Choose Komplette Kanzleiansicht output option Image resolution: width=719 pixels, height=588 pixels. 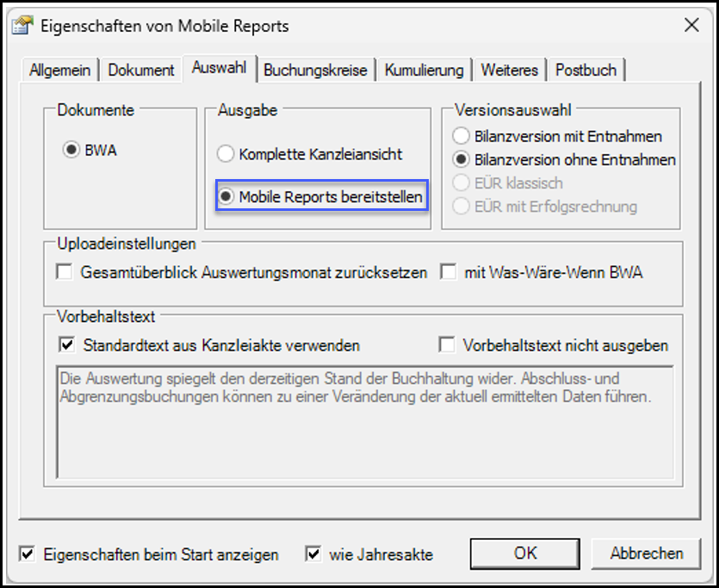point(225,154)
